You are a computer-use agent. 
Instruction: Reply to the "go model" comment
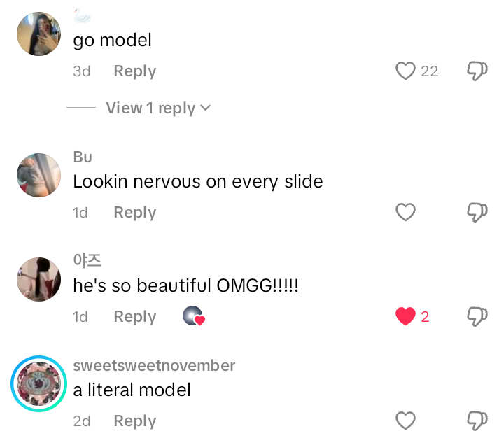pyautogui.click(x=135, y=71)
